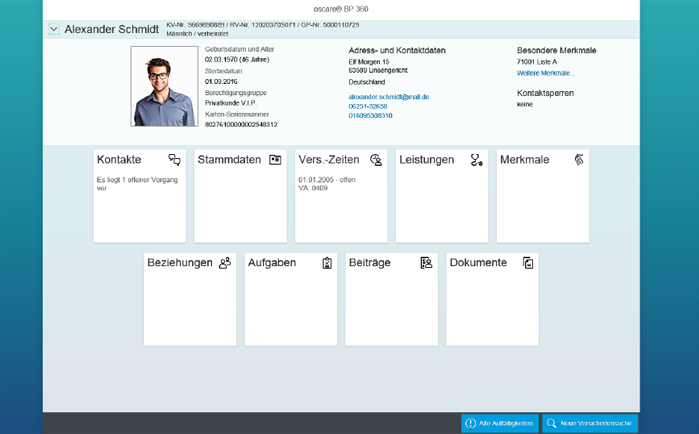Viewport: 699px width, 434px height.
Task: Collapse the Alexander Schmidt header panel
Action: (x=54, y=30)
